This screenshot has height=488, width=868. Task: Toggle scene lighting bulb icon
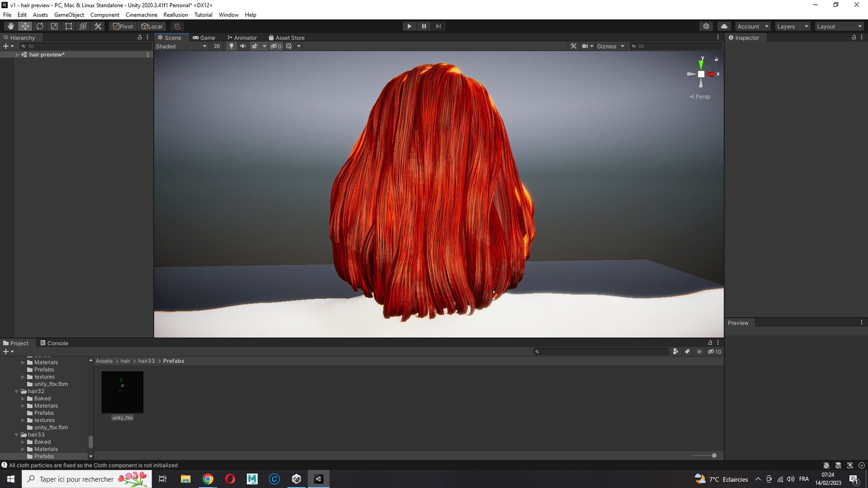point(231,46)
